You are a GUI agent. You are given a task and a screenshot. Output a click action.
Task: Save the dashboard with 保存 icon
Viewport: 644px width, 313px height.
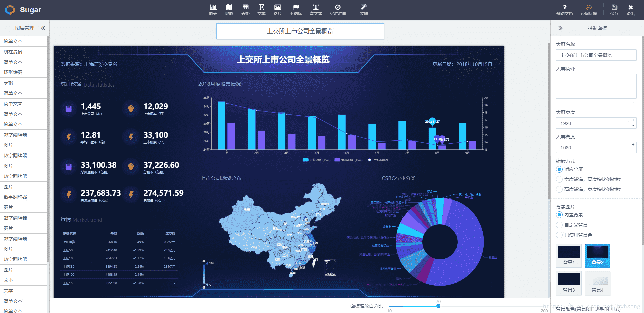pyautogui.click(x=614, y=10)
